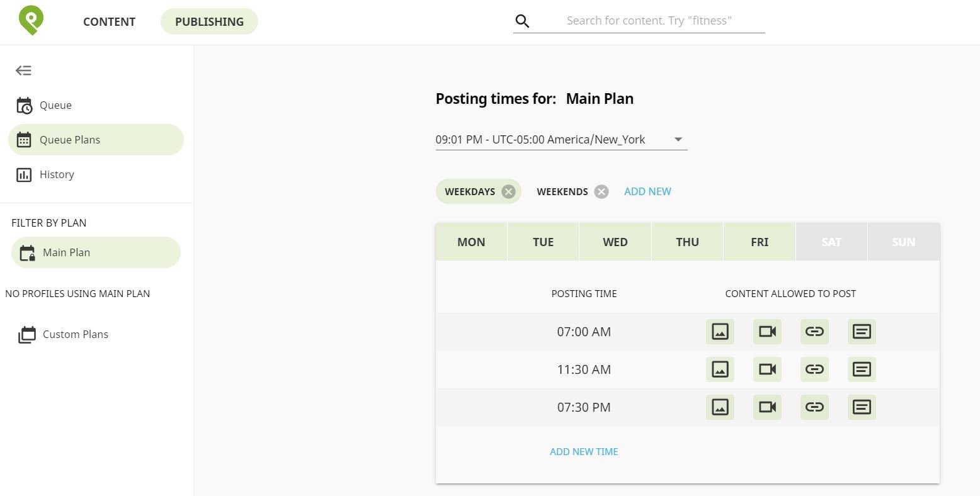Remove the WEEKDAYS schedule chip

(x=508, y=192)
